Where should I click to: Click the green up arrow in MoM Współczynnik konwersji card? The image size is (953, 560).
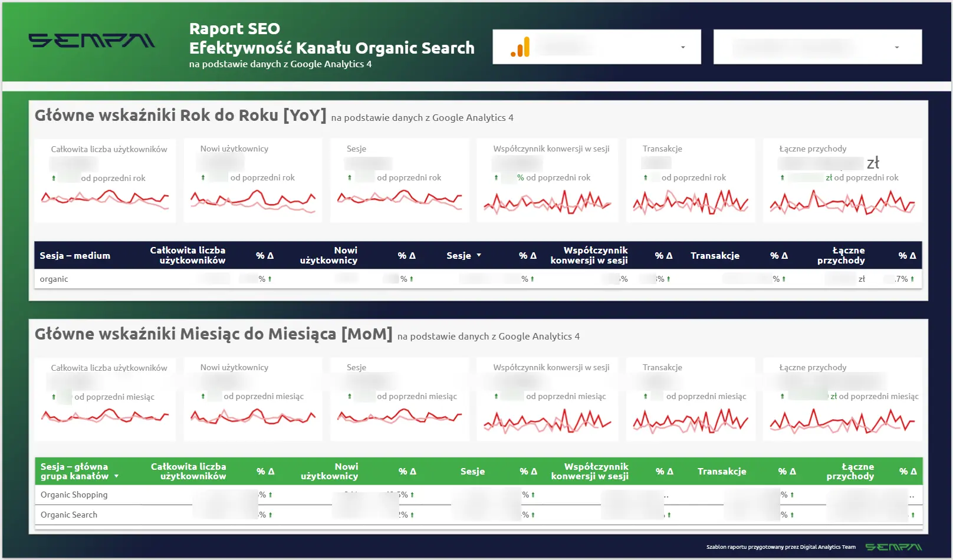pos(496,396)
